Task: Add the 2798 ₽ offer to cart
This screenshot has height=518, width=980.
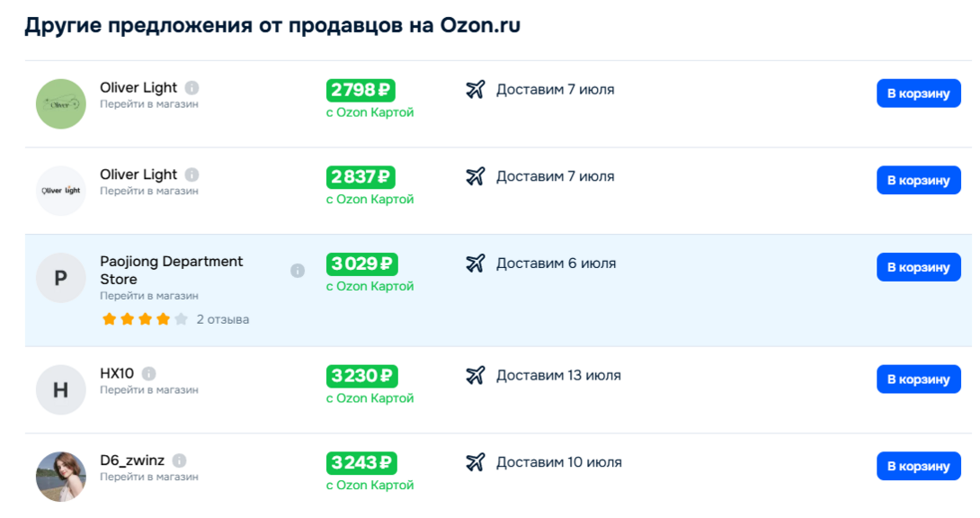Action: (918, 93)
